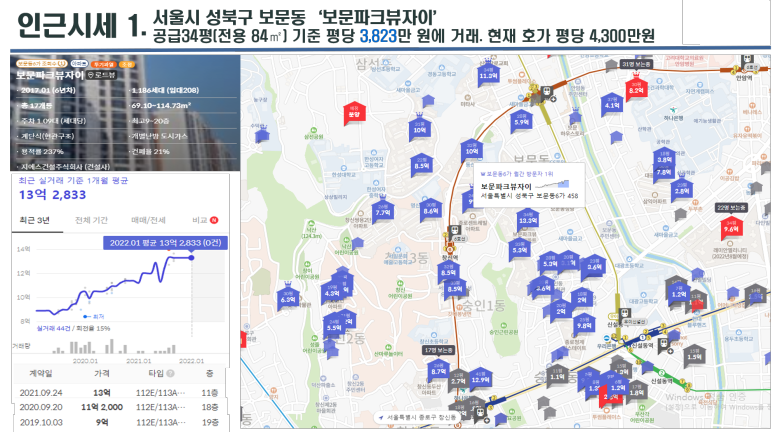Image resolution: width=773 pixels, height=432 pixels.
Task: Click the 17명 보는중 viewer label
Action: (x=438, y=350)
